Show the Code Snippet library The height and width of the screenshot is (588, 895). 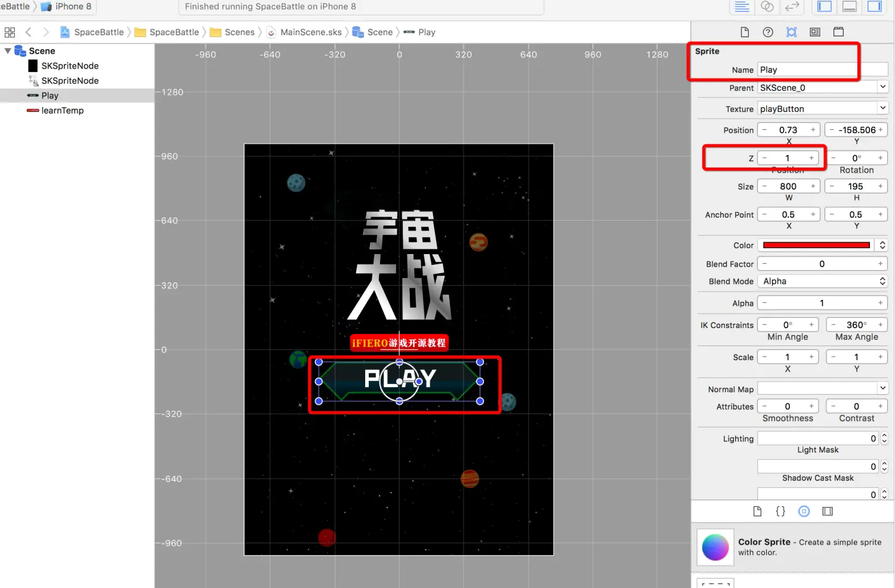pos(780,511)
